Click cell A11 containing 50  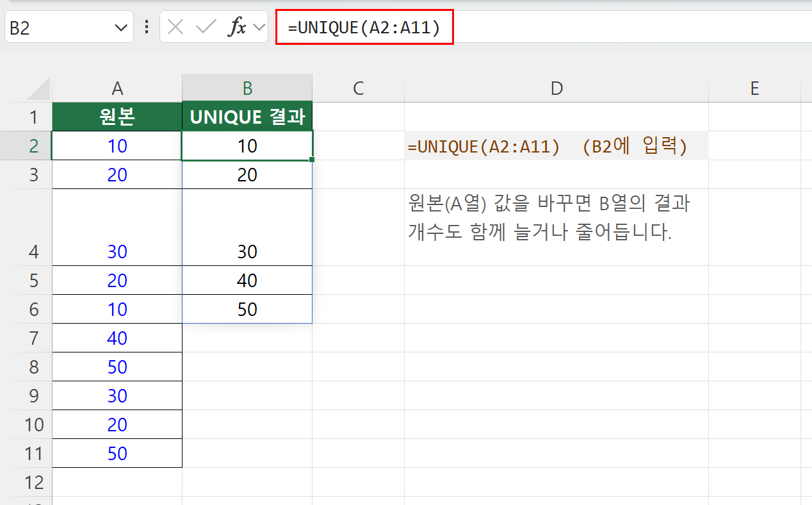(117, 453)
